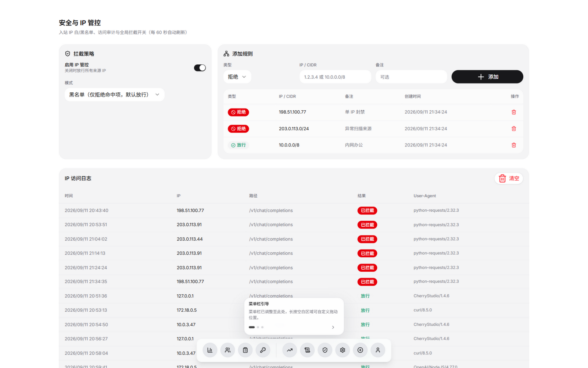Click the 已拦截 badge in 21:04:02 log row
This screenshot has height=368, width=588.
pyautogui.click(x=367, y=239)
